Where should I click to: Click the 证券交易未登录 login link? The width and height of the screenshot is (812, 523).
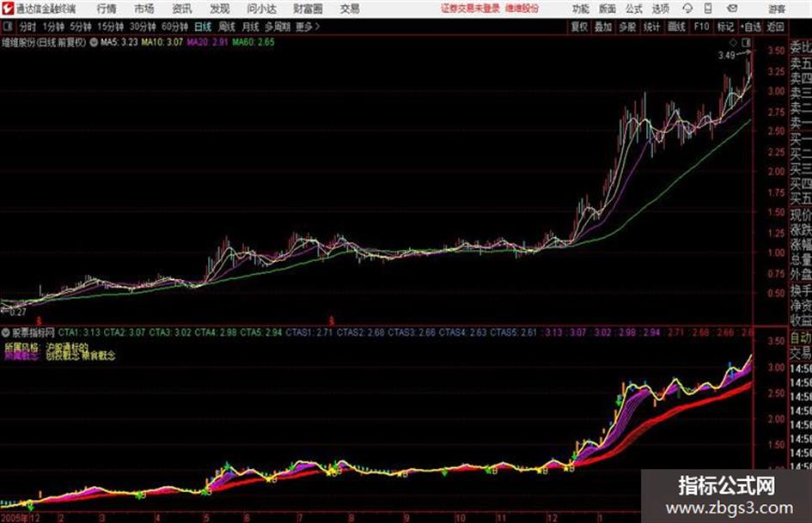click(470, 9)
